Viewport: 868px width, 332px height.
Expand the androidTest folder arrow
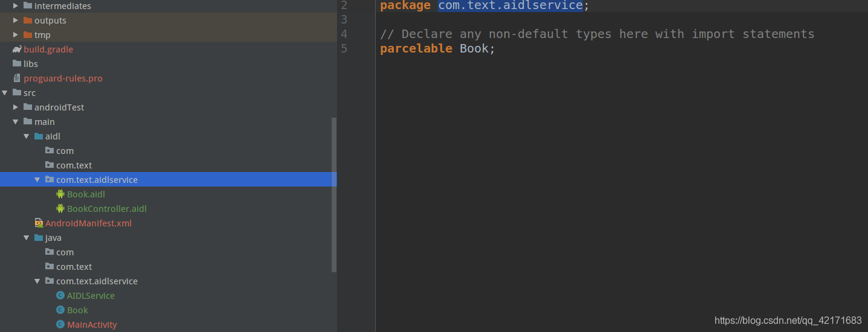coord(16,107)
